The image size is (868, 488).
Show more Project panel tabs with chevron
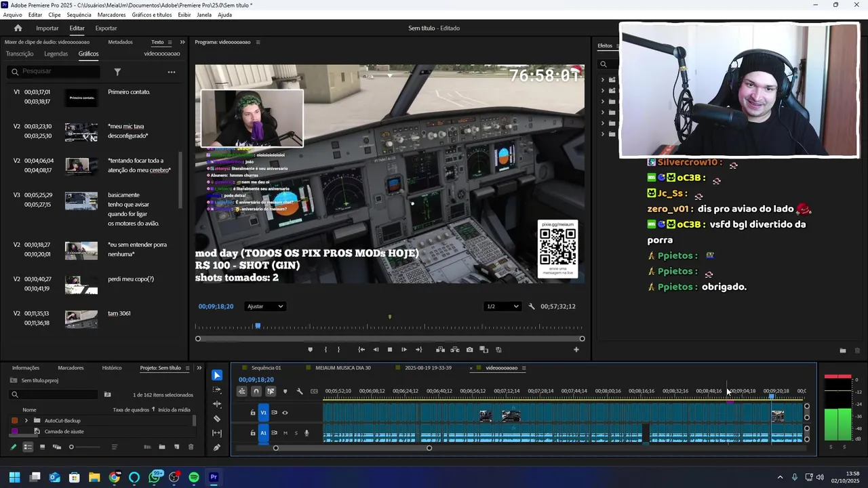click(199, 368)
